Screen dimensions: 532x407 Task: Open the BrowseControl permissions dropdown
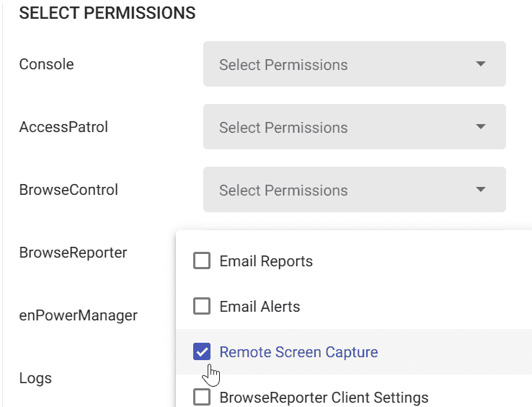coord(355,189)
